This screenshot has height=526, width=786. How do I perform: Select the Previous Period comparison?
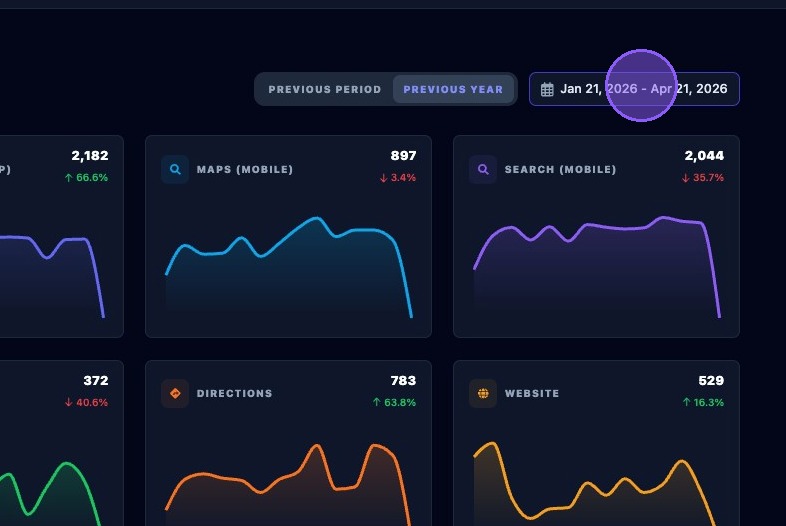(x=324, y=89)
